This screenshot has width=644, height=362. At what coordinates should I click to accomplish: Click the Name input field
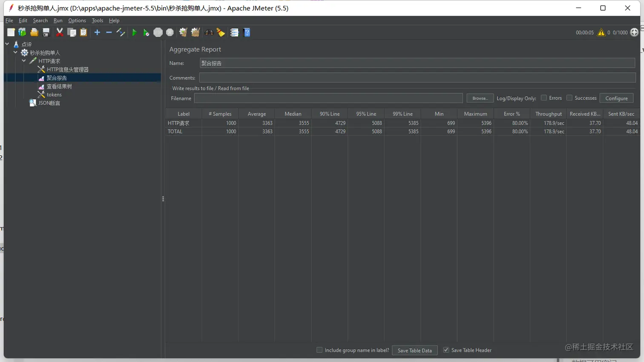click(x=417, y=63)
